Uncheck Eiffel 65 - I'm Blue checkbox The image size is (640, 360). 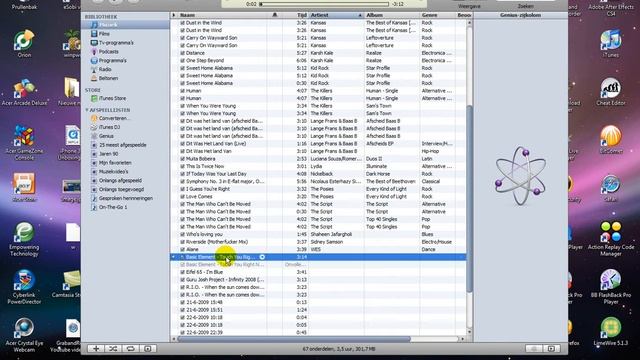182,272
